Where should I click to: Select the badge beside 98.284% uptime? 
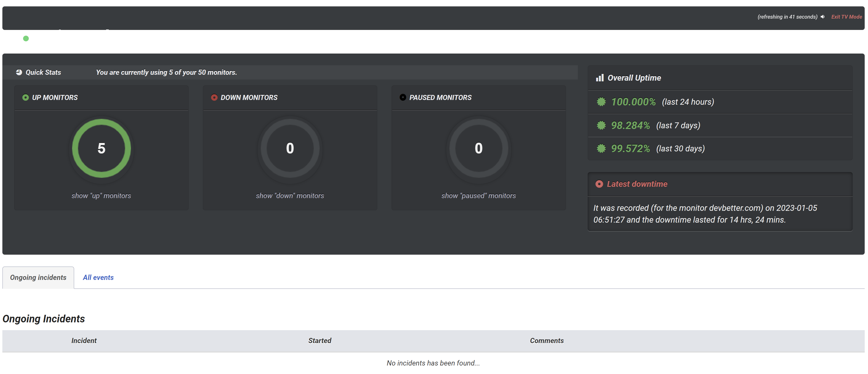pyautogui.click(x=602, y=125)
